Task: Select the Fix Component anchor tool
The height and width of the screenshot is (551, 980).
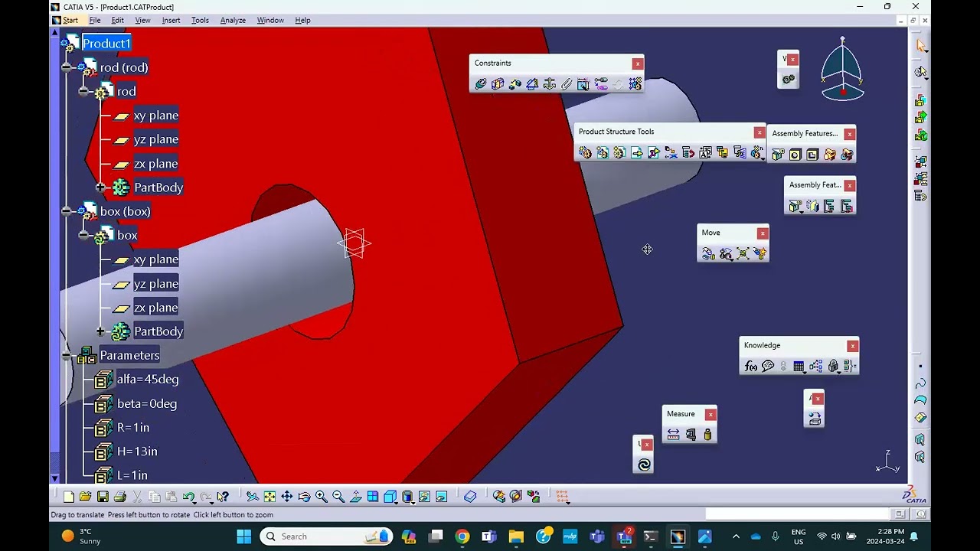Action: pyautogui.click(x=550, y=84)
